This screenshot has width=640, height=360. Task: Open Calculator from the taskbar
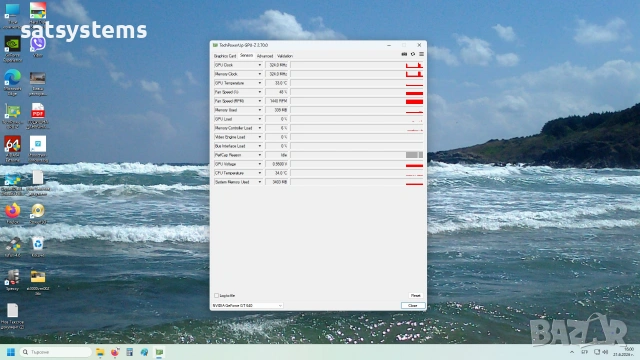(x=129, y=352)
